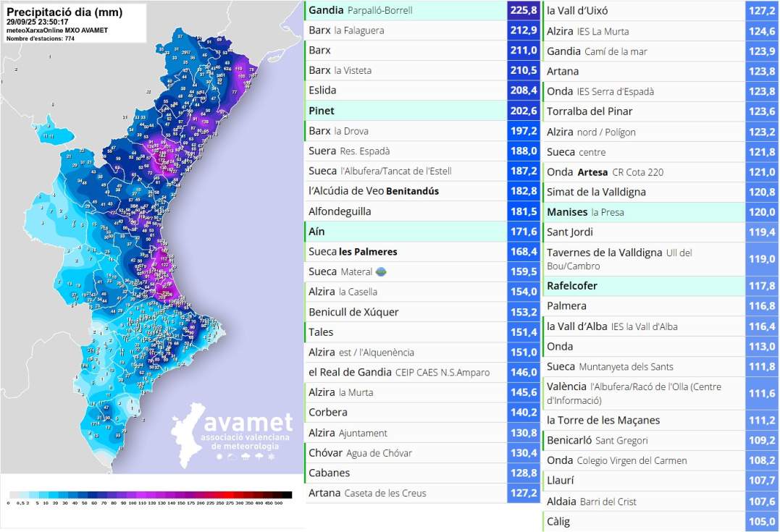The height and width of the screenshot is (532, 780).
Task: Click the 127,2 value for Artana Caseta
Action: 524,493
